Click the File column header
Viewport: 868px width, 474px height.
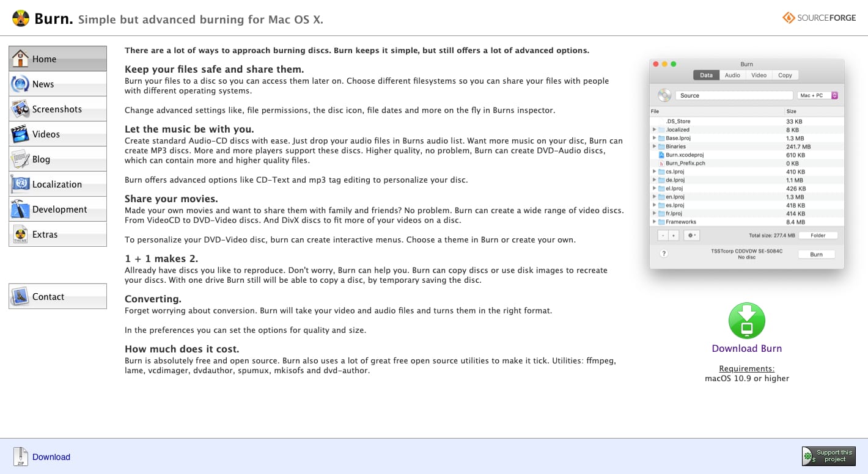pyautogui.click(x=717, y=111)
